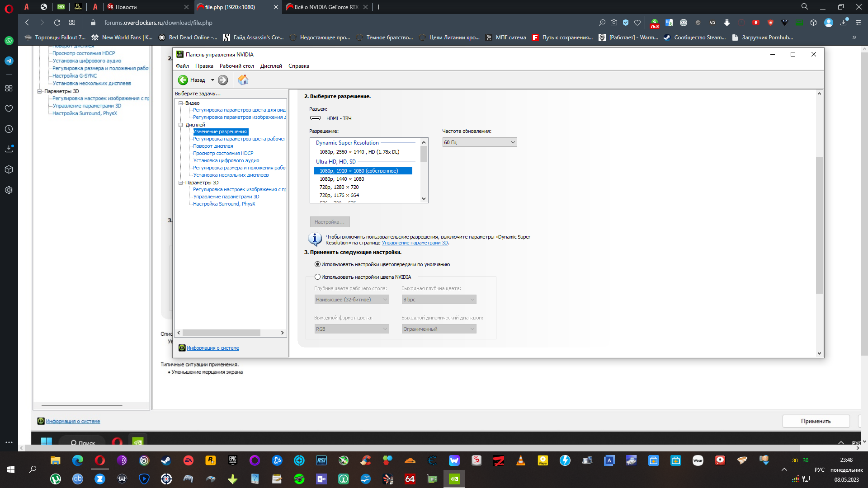
Task: Open Opera sidebar history clock icon
Action: click(9, 129)
